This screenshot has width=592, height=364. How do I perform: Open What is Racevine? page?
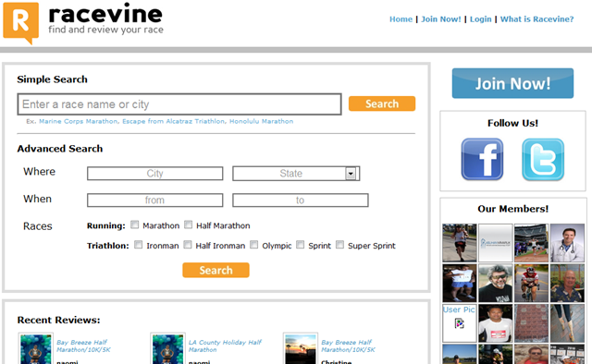(536, 19)
